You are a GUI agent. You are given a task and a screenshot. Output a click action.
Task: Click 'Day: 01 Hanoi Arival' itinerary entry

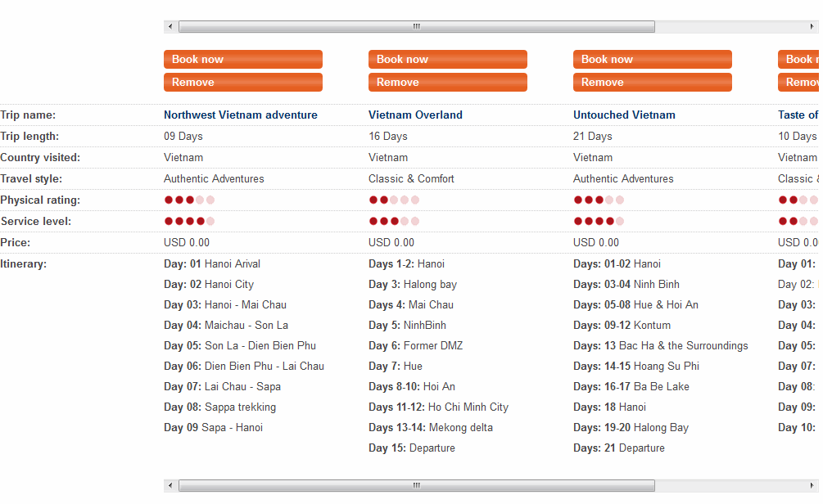212,263
